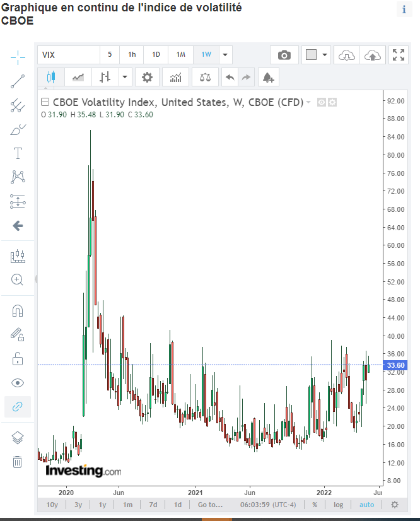Set time range to 1y

tap(102, 505)
